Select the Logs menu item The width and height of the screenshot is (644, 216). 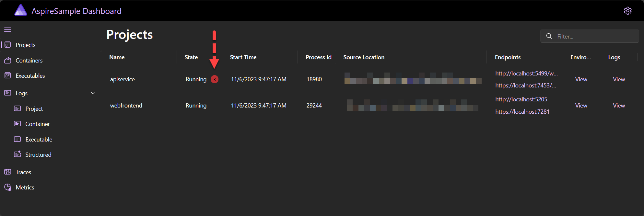click(22, 93)
